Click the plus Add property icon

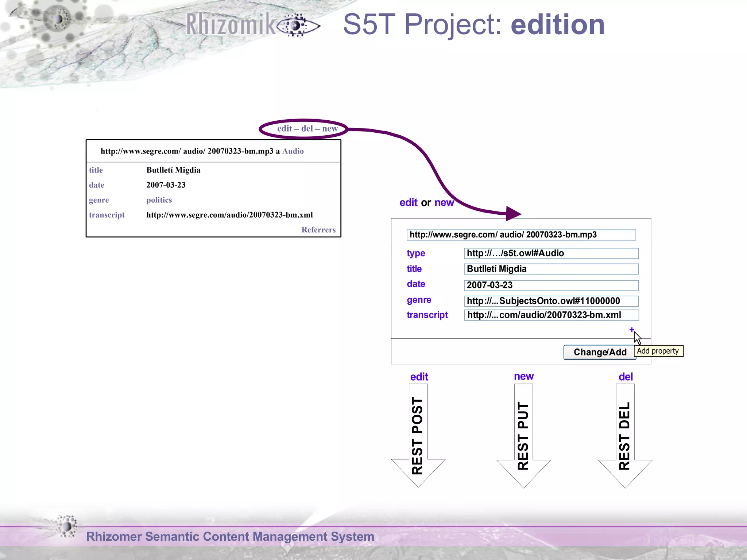coord(632,330)
